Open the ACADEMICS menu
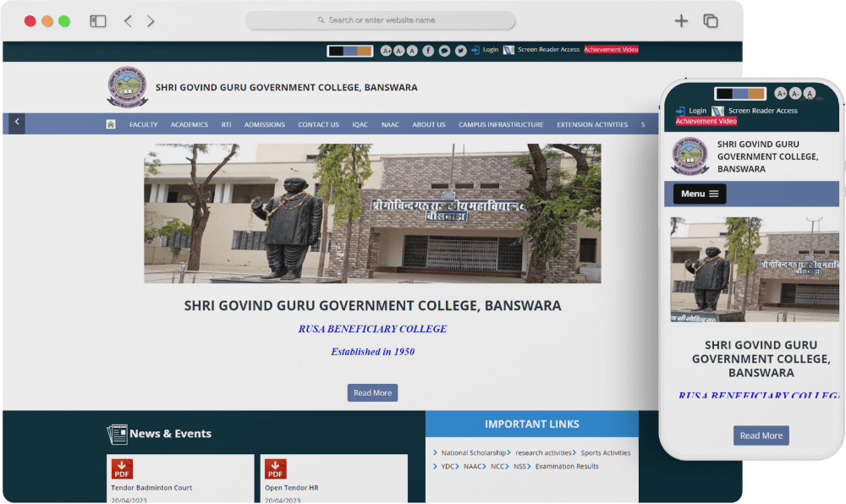Viewport: 846px width, 504px height. [190, 124]
